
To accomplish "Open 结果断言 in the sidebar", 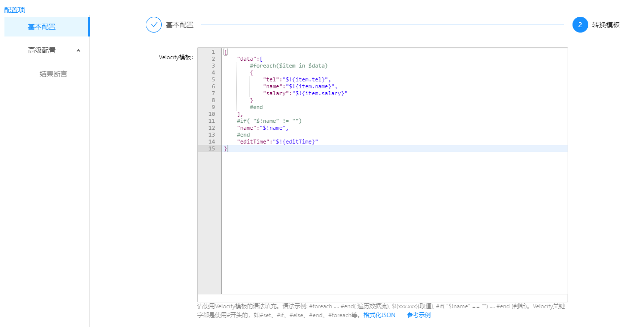I will coord(53,74).
